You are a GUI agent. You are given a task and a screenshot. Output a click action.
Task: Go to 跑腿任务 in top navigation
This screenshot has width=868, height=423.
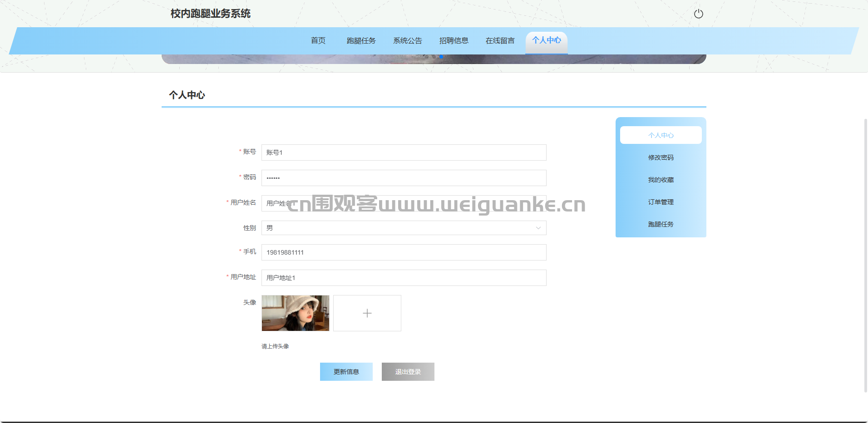click(x=361, y=41)
